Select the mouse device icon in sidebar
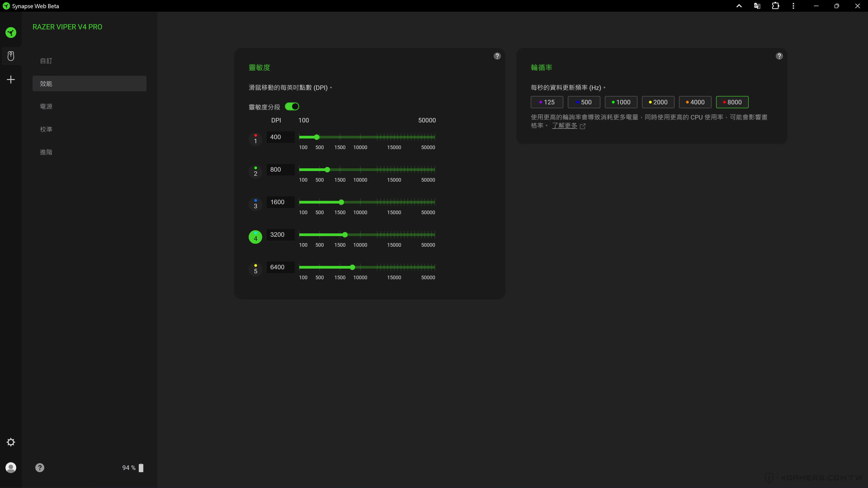The image size is (868, 488). pos(11,56)
